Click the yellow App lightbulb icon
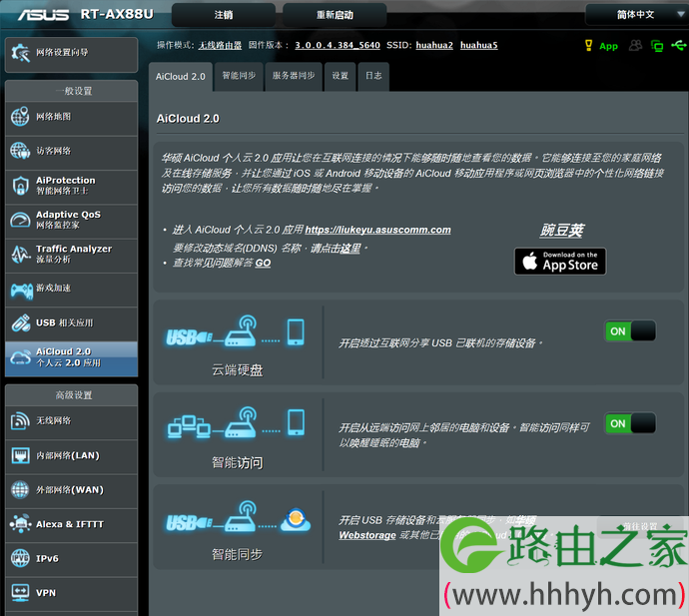This screenshot has width=689, height=616. point(589,45)
